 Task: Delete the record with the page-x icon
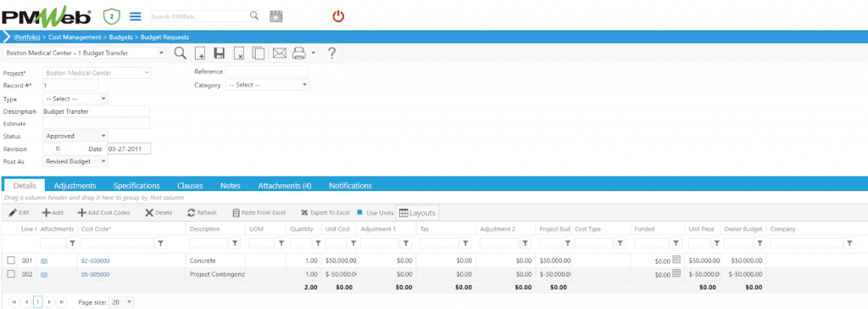pyautogui.click(x=238, y=53)
